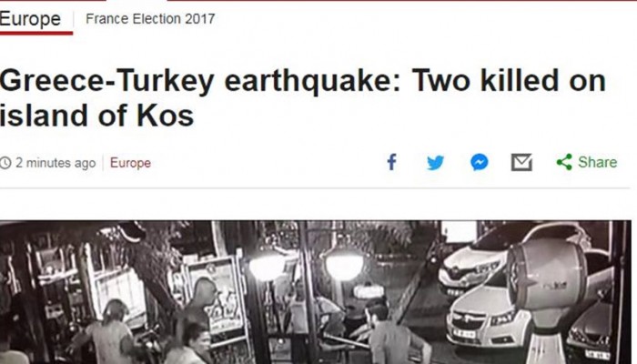The image size is (637, 364).
Task: Open the earthquake CCTV footage image
Action: [x=316, y=292]
